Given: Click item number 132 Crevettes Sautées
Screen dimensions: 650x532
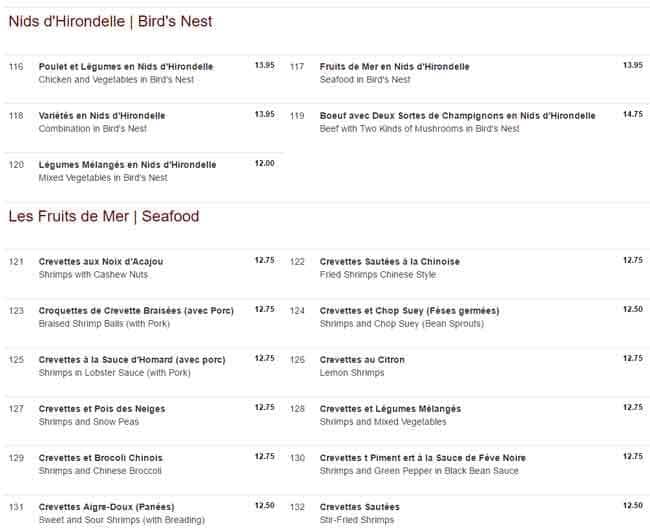Looking at the screenshot, I should 359,506.
